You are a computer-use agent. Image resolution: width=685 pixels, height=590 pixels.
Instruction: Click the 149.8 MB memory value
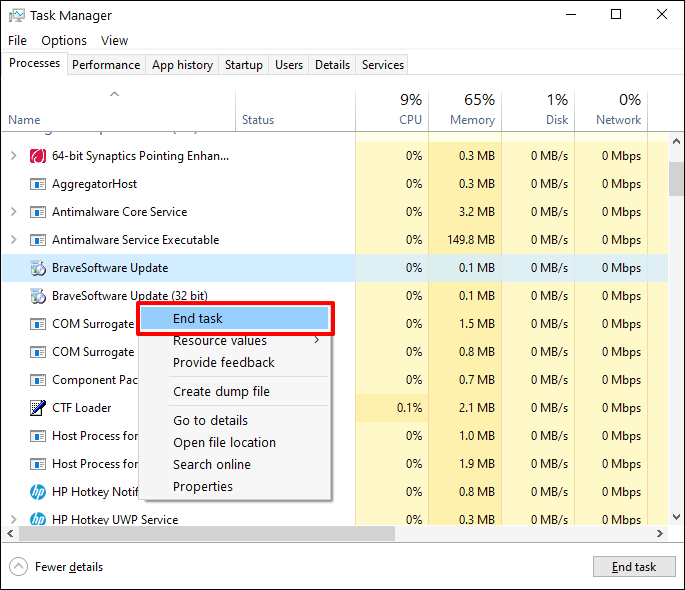tap(471, 240)
